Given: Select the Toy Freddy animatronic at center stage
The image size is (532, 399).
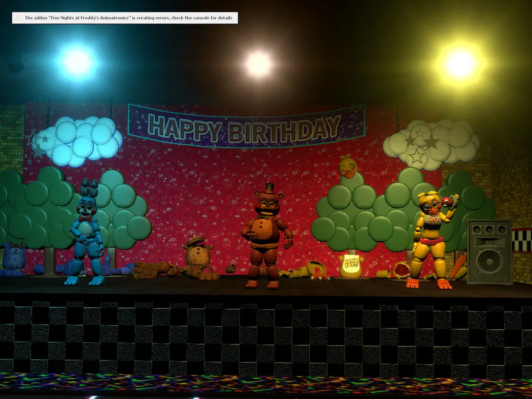Looking at the screenshot, I should (267, 236).
